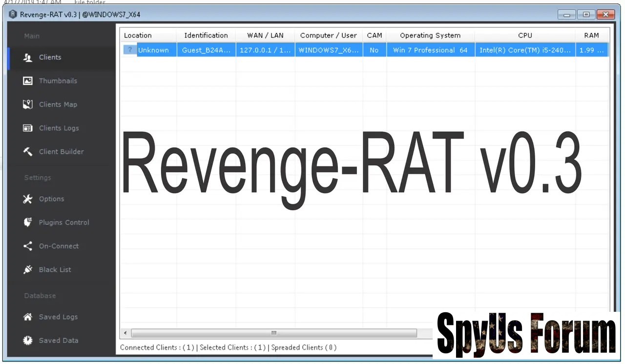Viewport: 625px width, 364px height.
Task: Open the Black List plug icon
Action: click(x=28, y=270)
